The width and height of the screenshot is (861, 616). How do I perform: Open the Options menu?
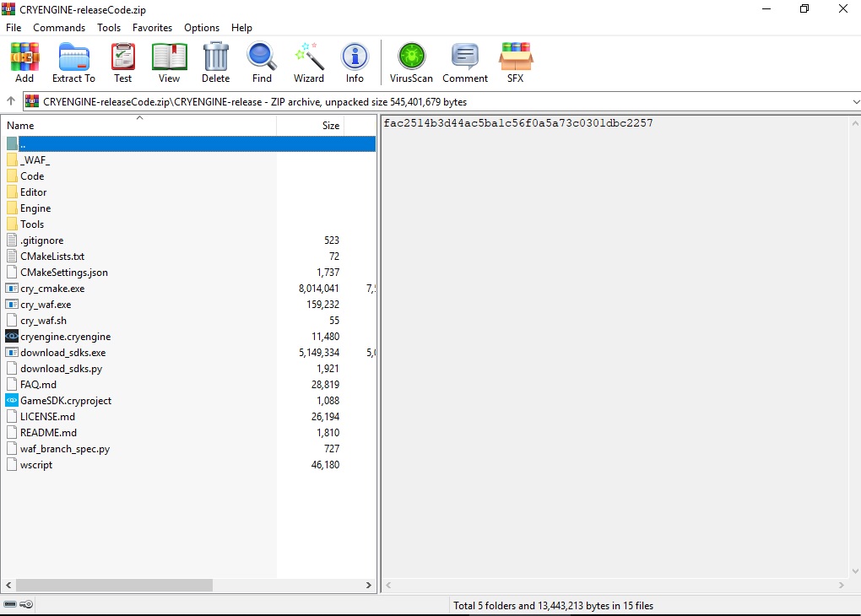[x=202, y=28]
